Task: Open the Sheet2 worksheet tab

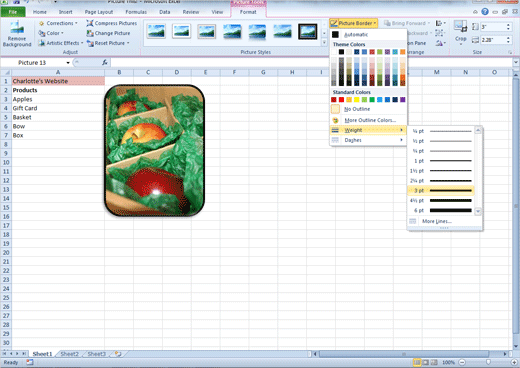Action: [x=69, y=354]
